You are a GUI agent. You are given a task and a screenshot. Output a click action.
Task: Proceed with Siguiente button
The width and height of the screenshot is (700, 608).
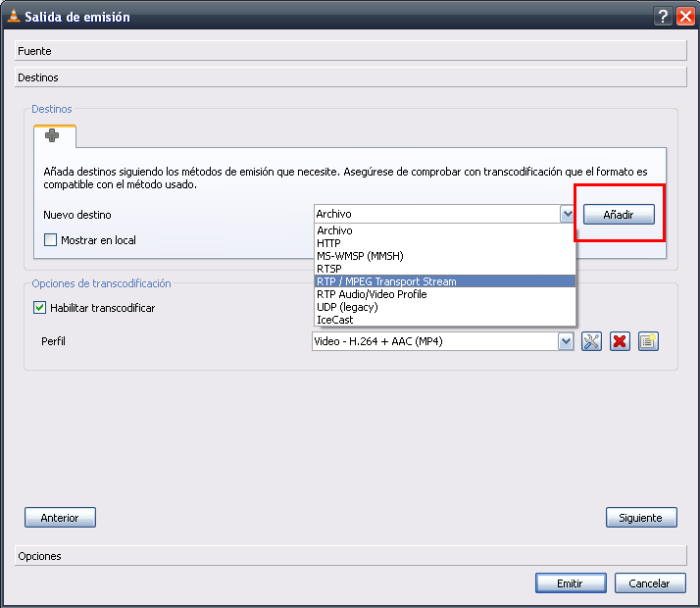click(641, 518)
